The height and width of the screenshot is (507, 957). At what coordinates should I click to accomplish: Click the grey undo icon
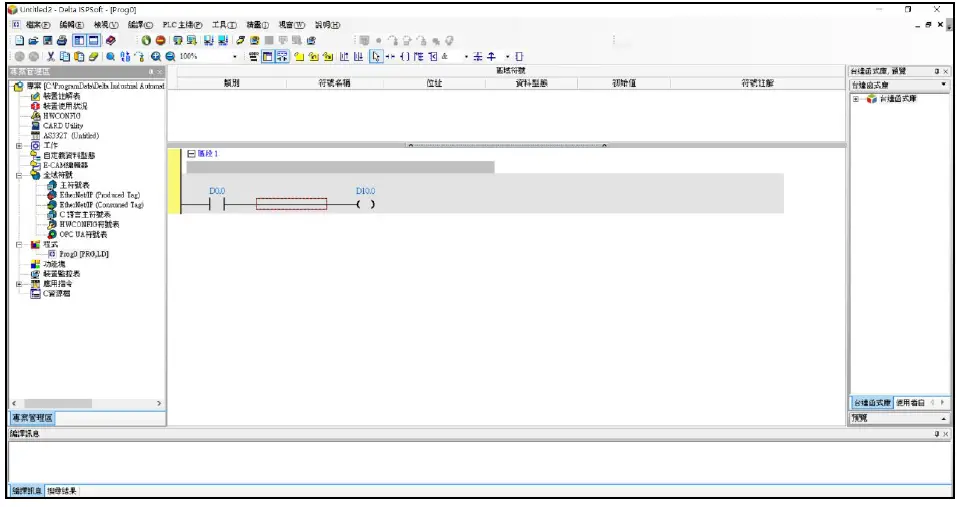[x=20, y=56]
